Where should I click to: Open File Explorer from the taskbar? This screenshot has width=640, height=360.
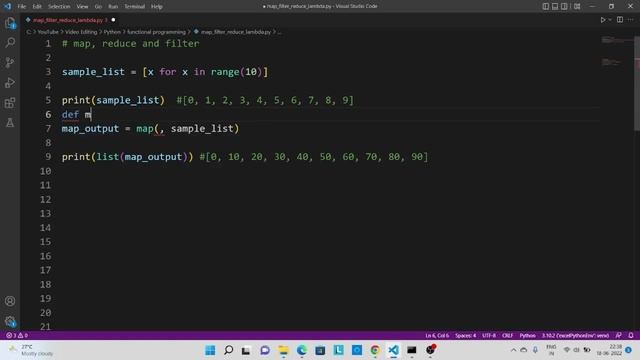pos(283,350)
